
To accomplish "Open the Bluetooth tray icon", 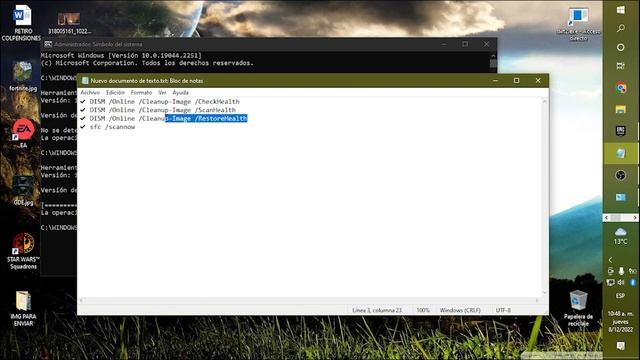I will pos(633,282).
